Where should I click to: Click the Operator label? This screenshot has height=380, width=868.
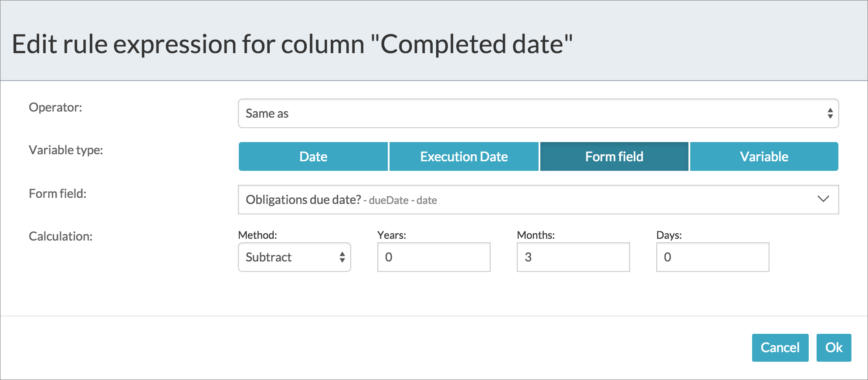click(55, 108)
